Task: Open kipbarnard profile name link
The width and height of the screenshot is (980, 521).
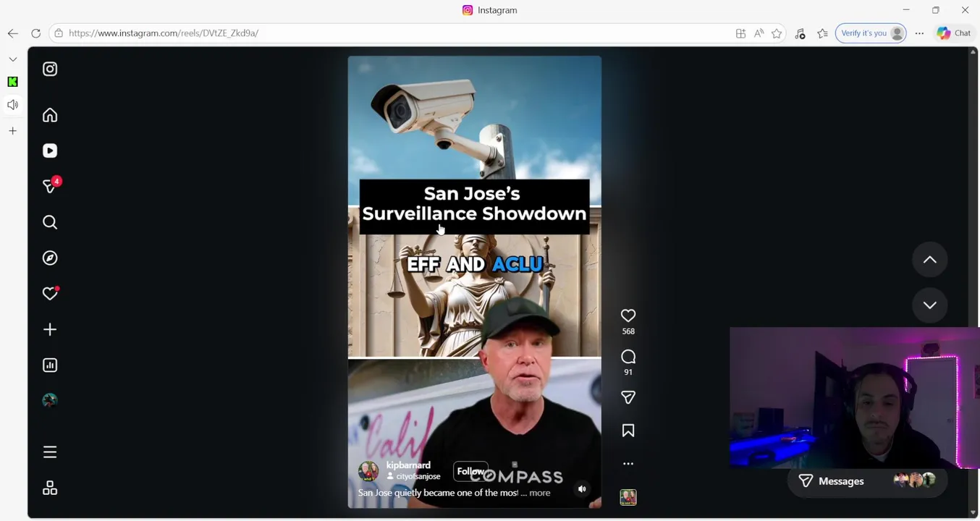Action: coord(408,465)
